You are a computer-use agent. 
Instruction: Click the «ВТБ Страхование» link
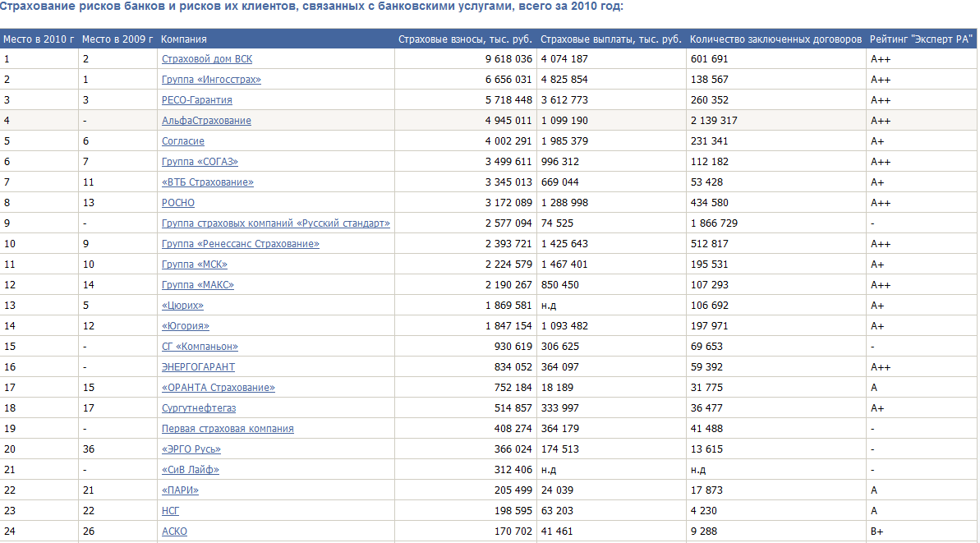pos(208,182)
